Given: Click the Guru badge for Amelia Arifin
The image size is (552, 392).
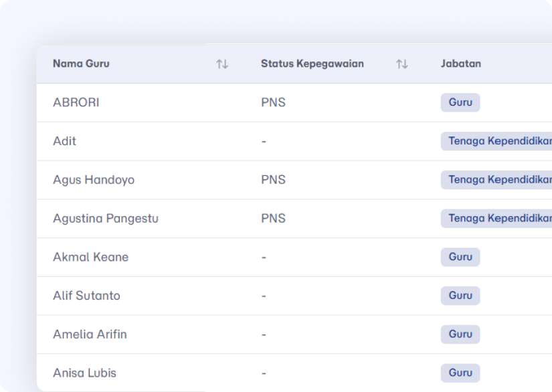Looking at the screenshot, I should [460, 334].
